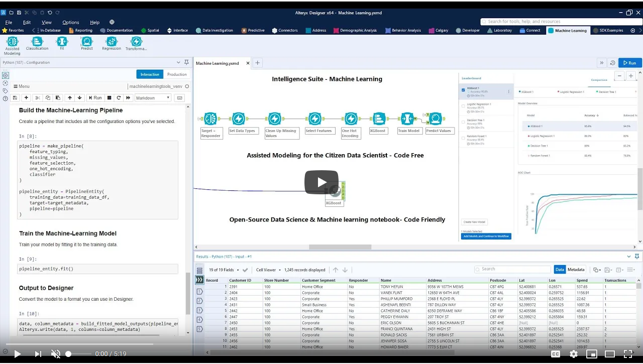Cut the selected notebook cell
643x364 pixels.
(x=37, y=98)
